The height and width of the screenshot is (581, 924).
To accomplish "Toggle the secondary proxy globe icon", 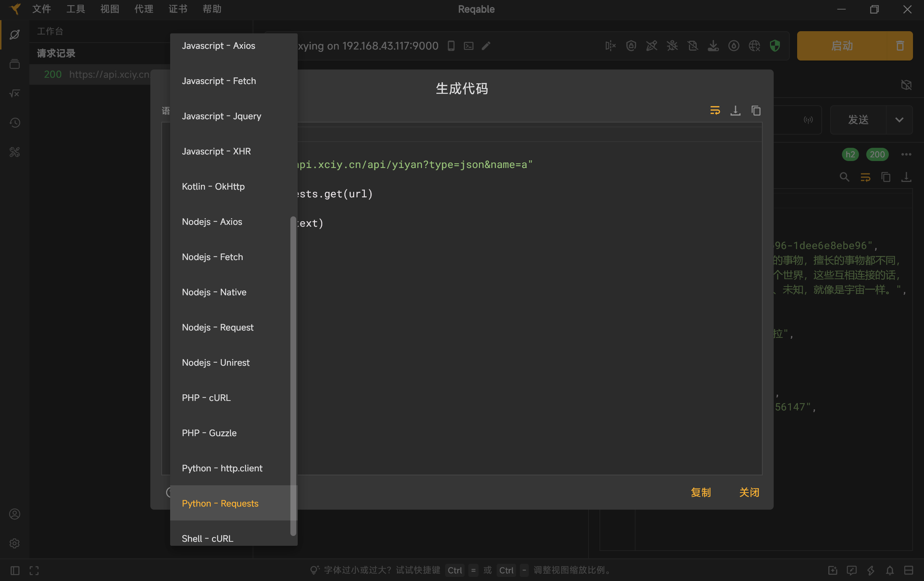I will point(754,46).
